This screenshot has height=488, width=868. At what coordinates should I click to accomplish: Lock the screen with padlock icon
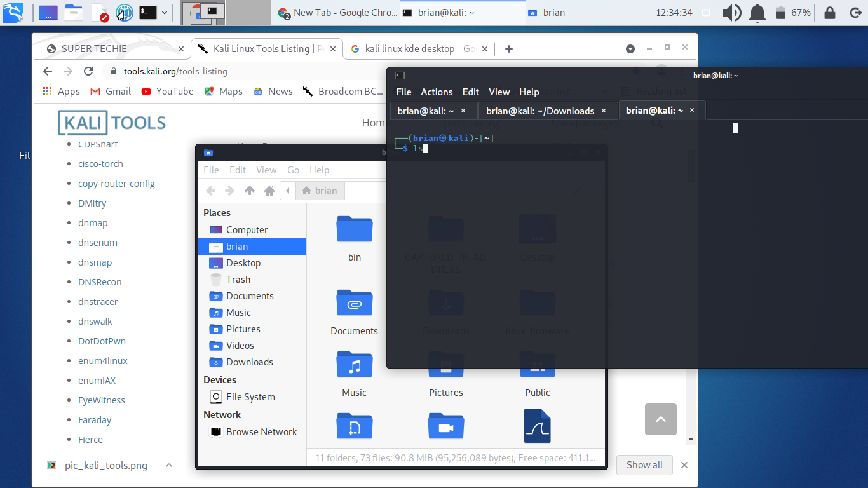click(x=829, y=13)
